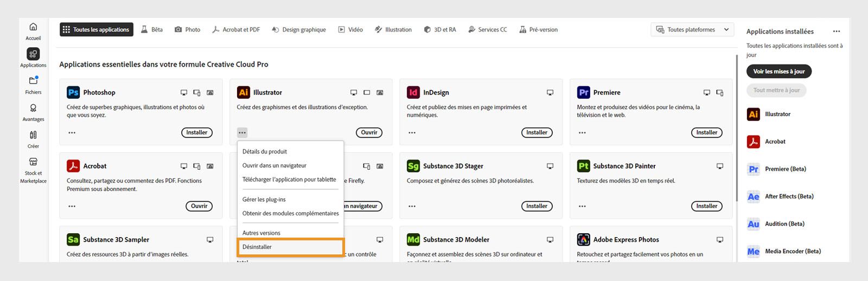Switch to Pré-version tab
This screenshot has width=868, height=281.
538,30
